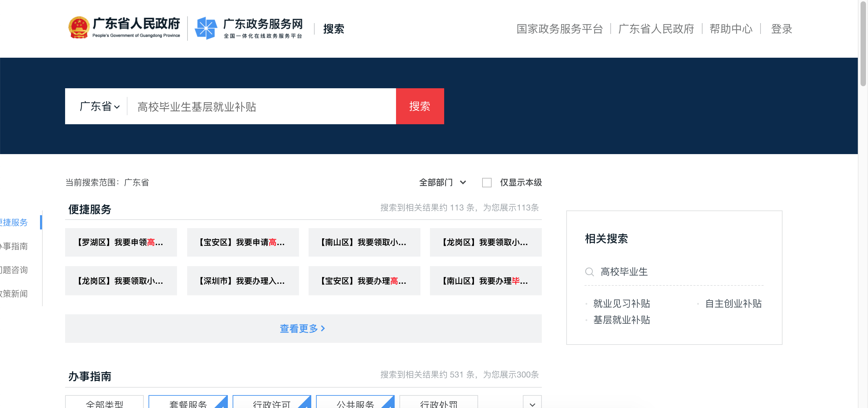
Task: Go to 办事指南 in sidebar navigation
Action: pos(15,246)
